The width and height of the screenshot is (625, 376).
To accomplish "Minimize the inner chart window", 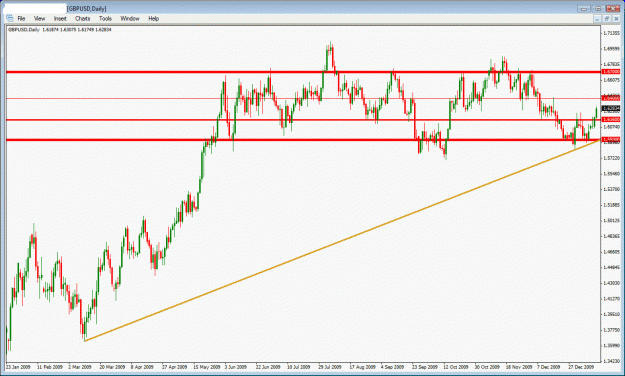I will click(x=597, y=19).
